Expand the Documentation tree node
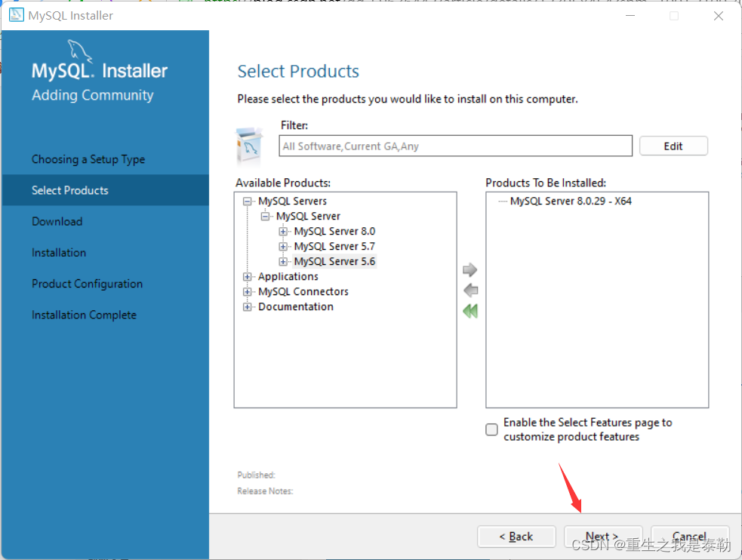The width and height of the screenshot is (742, 560). coord(247,307)
